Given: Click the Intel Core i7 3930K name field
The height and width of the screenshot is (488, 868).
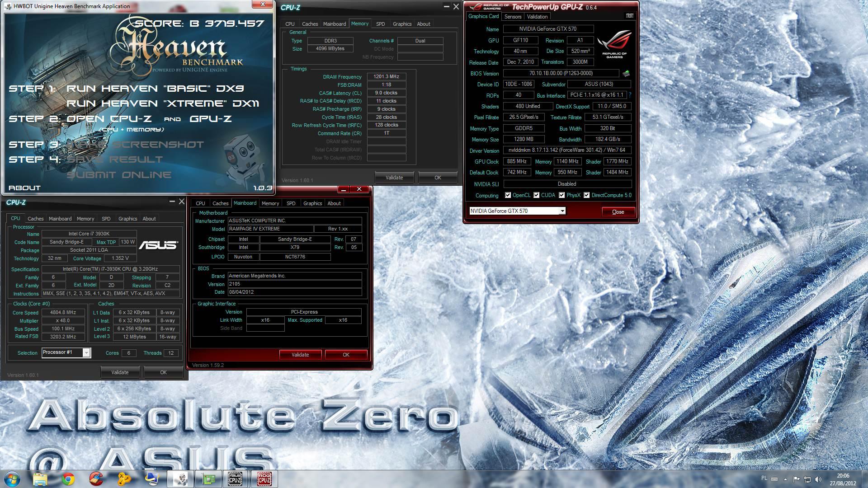Looking at the screenshot, I should [89, 234].
